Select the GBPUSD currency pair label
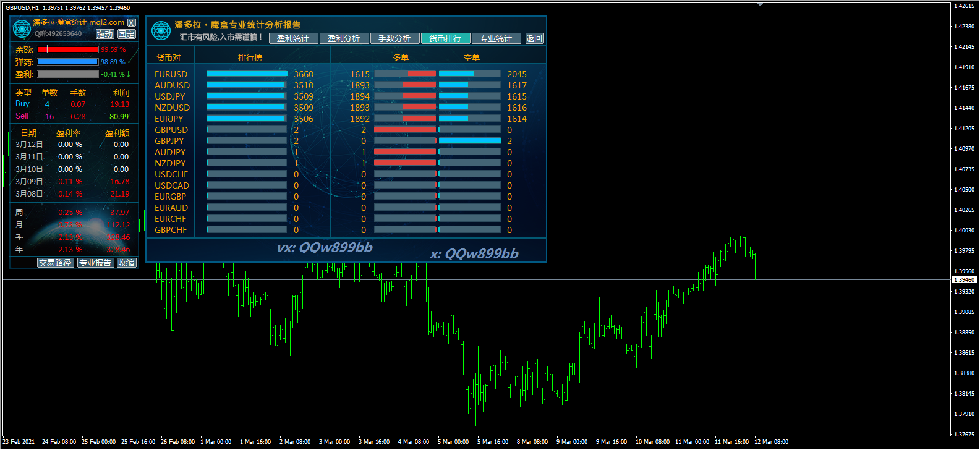The width and height of the screenshot is (980, 450). pyautogui.click(x=171, y=130)
